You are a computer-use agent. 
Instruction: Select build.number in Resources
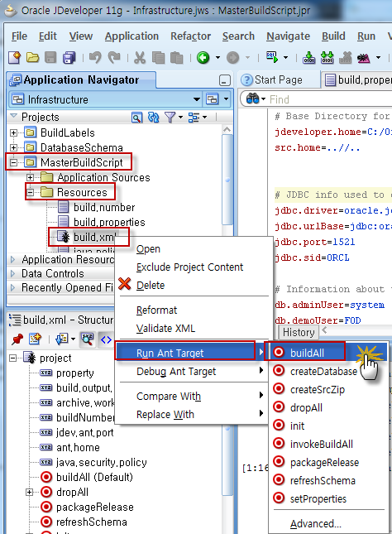(x=104, y=208)
